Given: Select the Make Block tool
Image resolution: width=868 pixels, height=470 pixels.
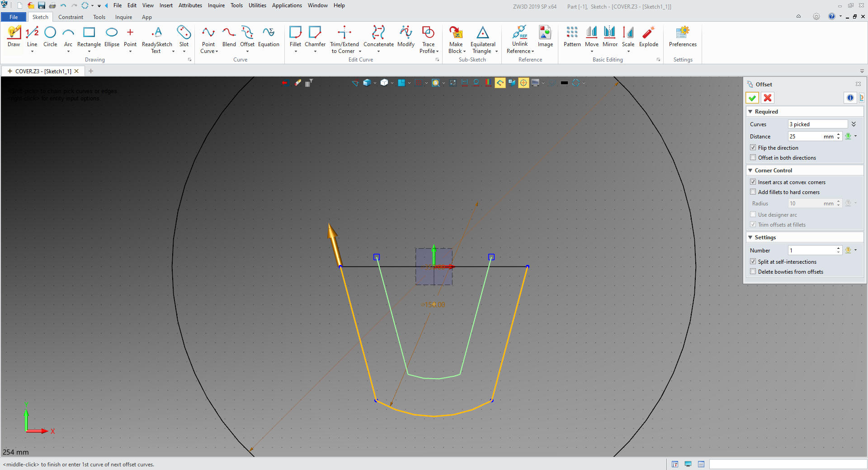Looking at the screenshot, I should tap(456, 39).
